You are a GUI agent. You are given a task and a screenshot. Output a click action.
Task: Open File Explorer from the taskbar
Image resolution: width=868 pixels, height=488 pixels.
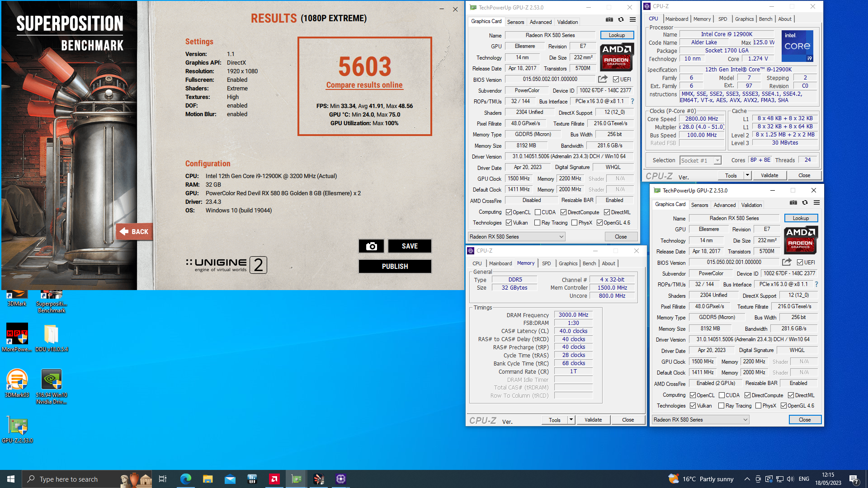click(x=208, y=479)
